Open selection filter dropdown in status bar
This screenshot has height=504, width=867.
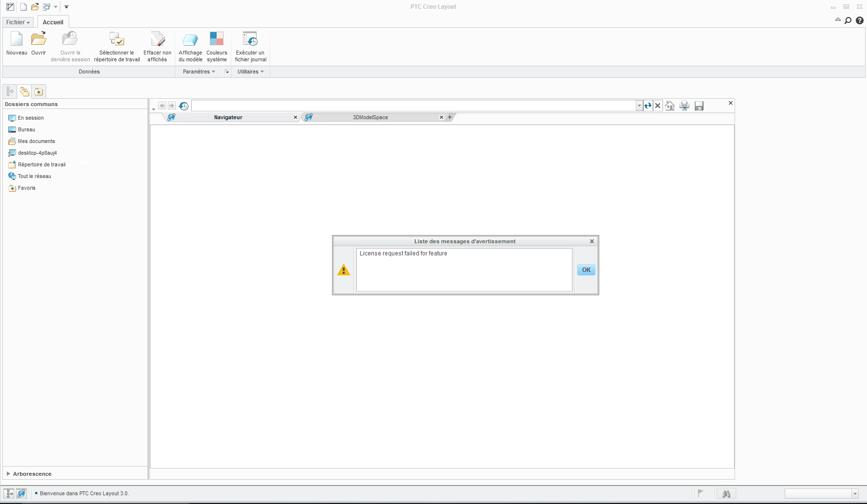(854, 494)
